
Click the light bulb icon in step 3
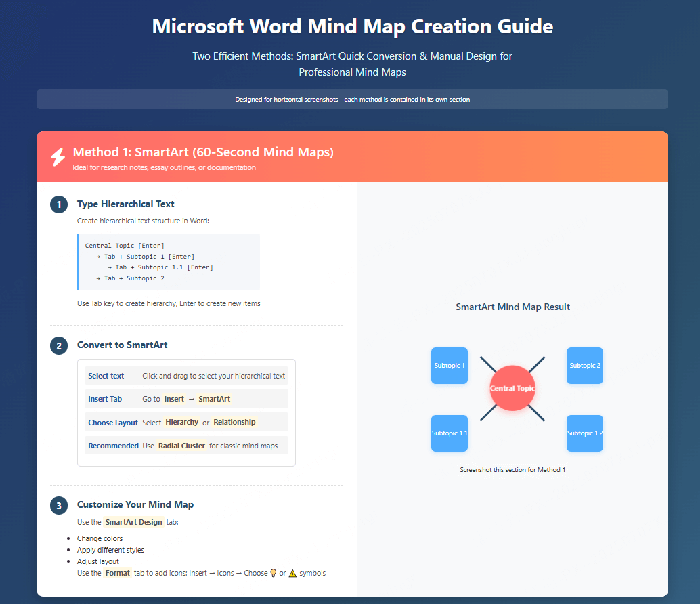274,574
